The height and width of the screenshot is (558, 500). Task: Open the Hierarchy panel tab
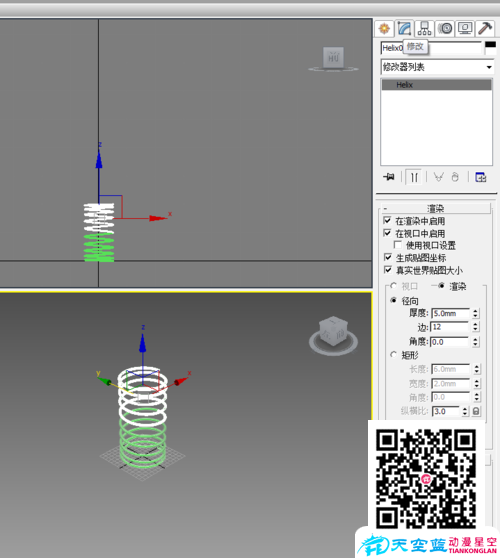point(424,28)
